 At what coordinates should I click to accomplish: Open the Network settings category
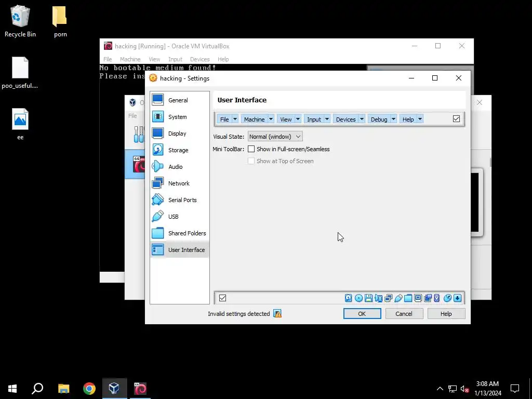(x=179, y=183)
